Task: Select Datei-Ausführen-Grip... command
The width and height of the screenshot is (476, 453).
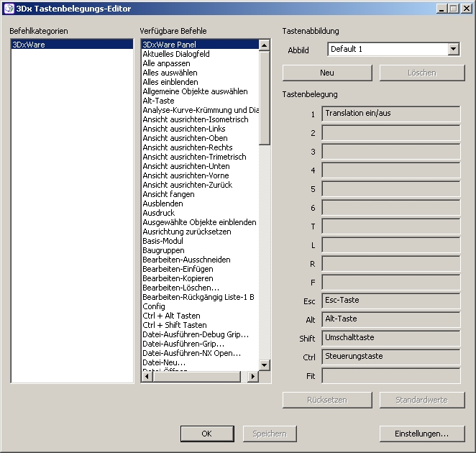Action: [200, 344]
